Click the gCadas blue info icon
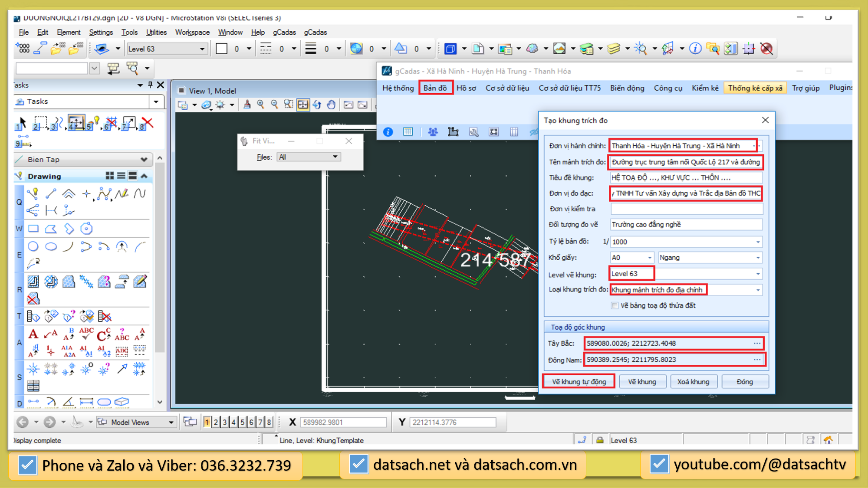This screenshot has width=868, height=488. point(388,132)
